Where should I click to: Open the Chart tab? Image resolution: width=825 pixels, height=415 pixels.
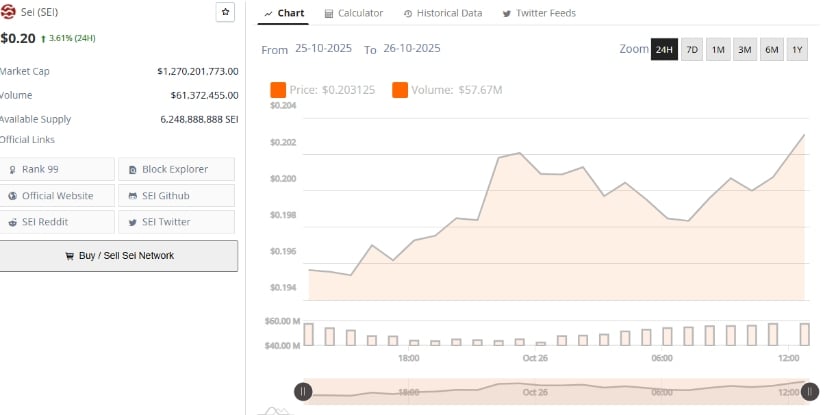pos(284,13)
